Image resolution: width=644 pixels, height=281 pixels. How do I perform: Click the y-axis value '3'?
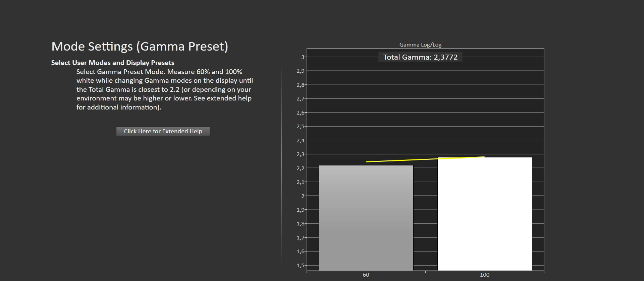tap(303, 57)
